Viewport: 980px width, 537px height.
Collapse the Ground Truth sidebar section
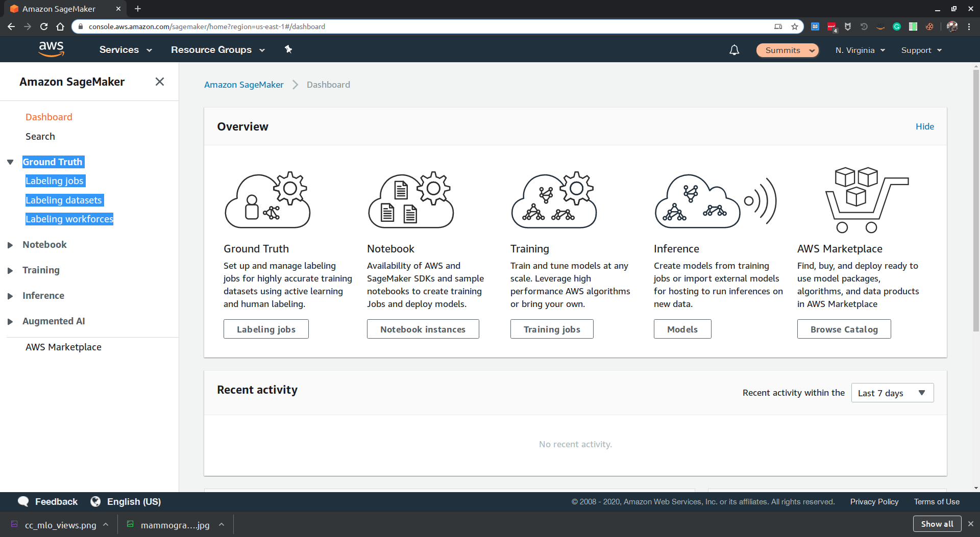click(10, 162)
